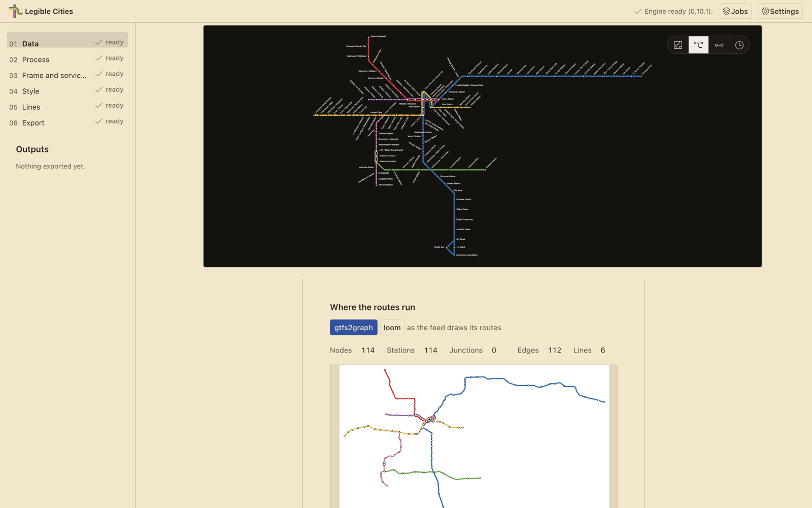Click the Legible Cities title text
The height and width of the screenshot is (508, 812).
(x=49, y=11)
